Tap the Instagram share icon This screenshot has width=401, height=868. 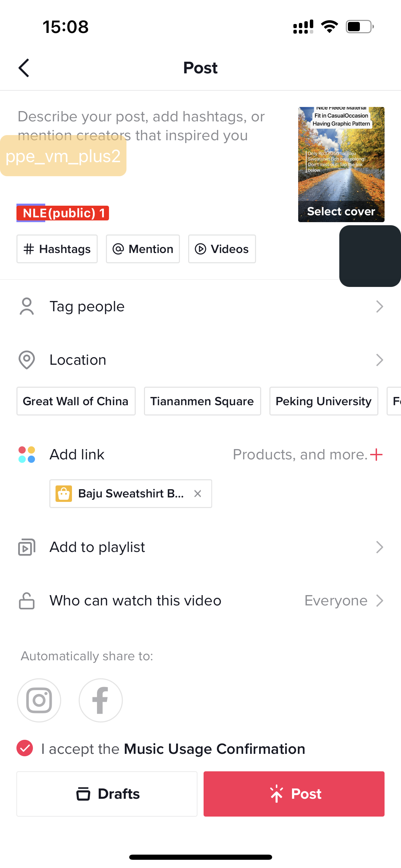coord(39,700)
